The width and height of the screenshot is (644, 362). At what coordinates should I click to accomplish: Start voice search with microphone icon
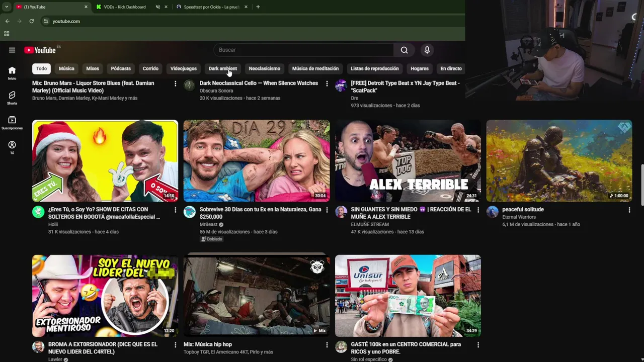coord(427,50)
